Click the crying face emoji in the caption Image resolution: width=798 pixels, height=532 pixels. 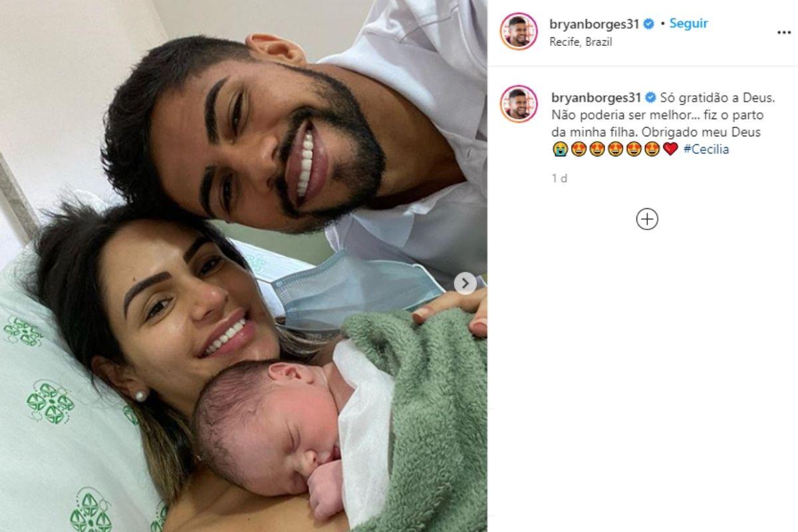coord(559,149)
